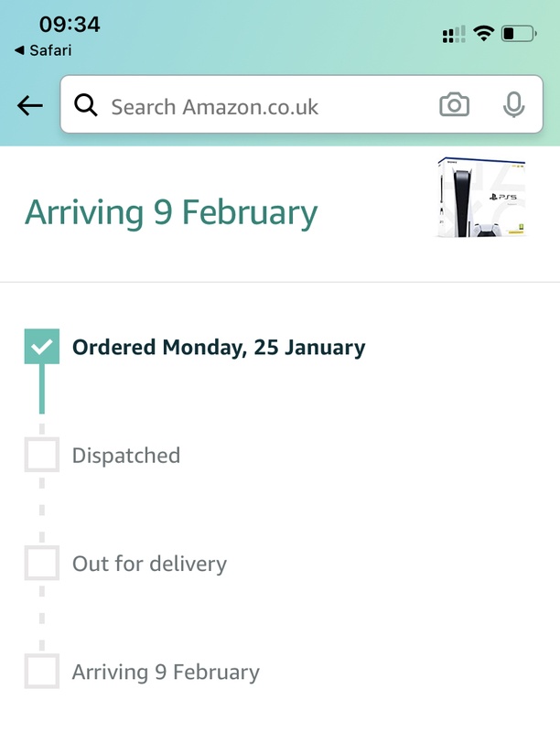Tap the back arrow icon
560x732 pixels.
click(30, 106)
